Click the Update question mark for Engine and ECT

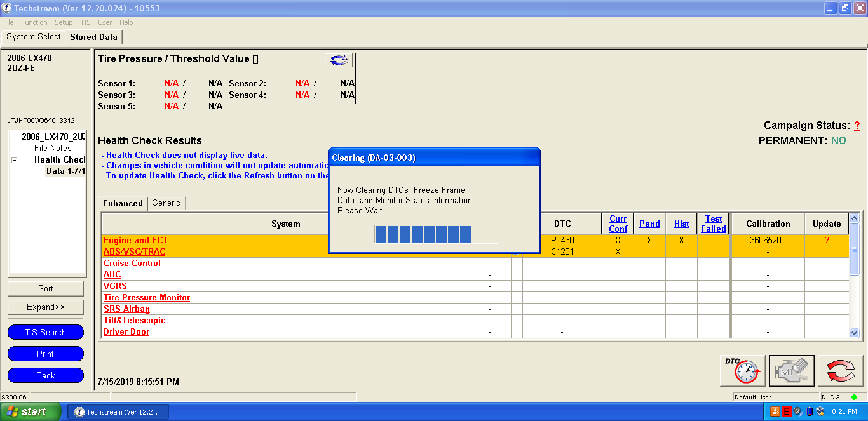tap(827, 241)
